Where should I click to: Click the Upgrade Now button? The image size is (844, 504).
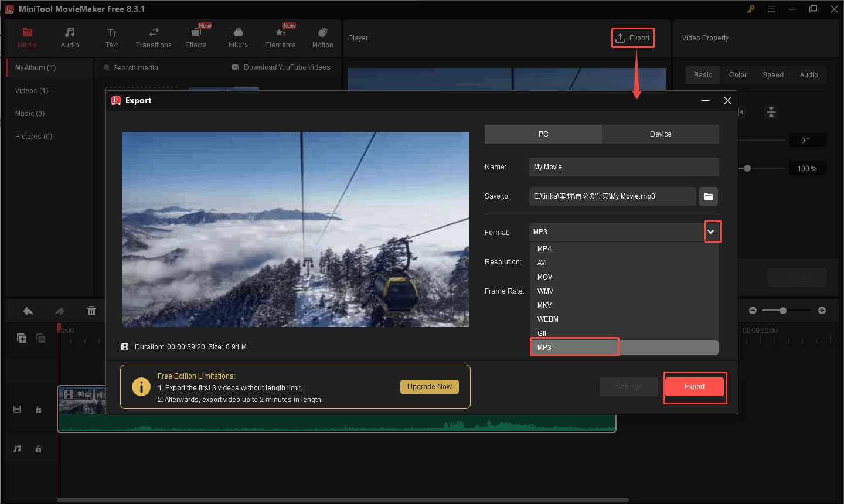[430, 387]
